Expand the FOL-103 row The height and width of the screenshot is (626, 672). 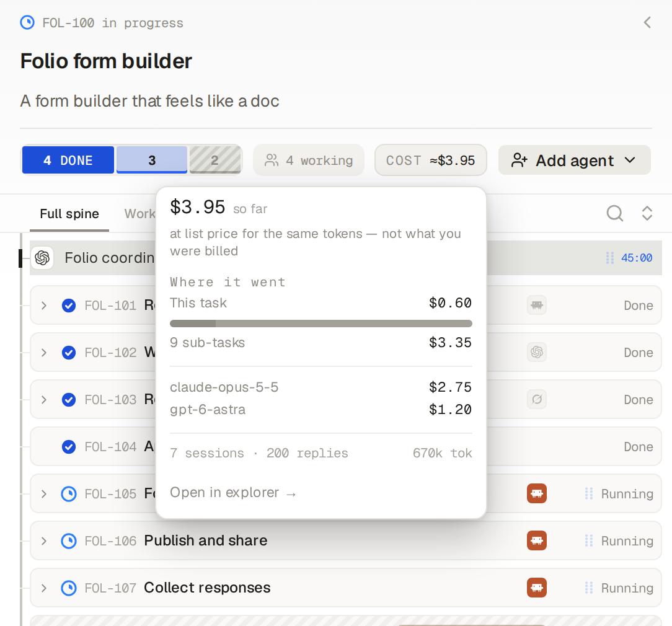coord(44,400)
